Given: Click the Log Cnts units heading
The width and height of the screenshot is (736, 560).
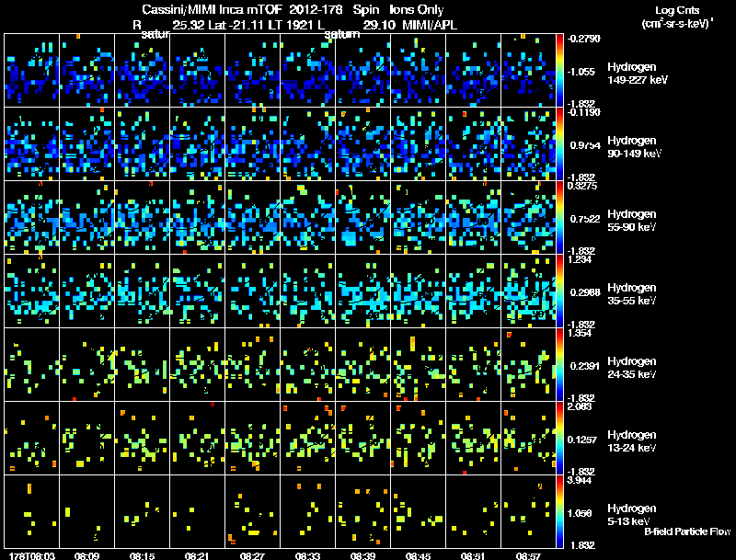Looking at the screenshot, I should 677,17.
